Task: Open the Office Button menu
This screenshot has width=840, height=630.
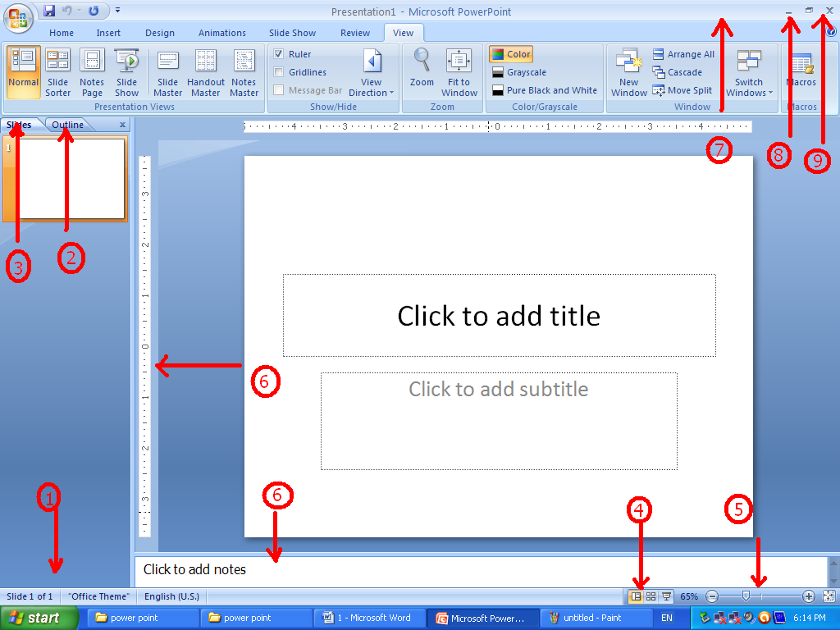Action: (x=18, y=18)
